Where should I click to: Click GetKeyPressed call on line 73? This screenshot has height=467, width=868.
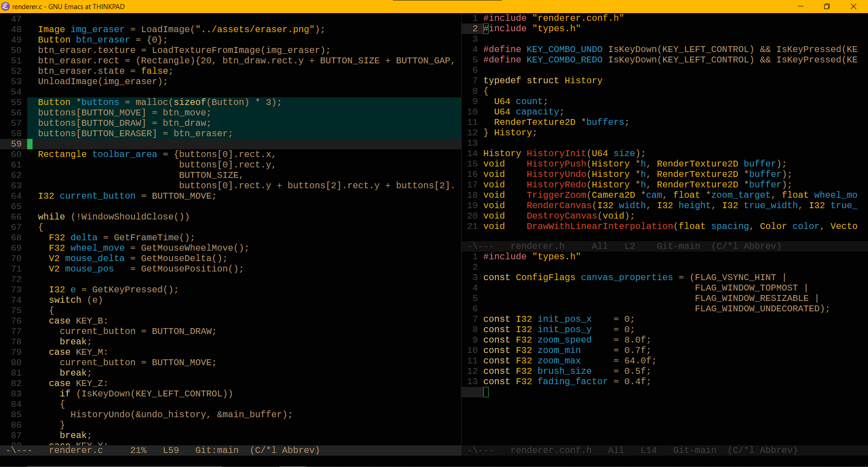(127, 290)
